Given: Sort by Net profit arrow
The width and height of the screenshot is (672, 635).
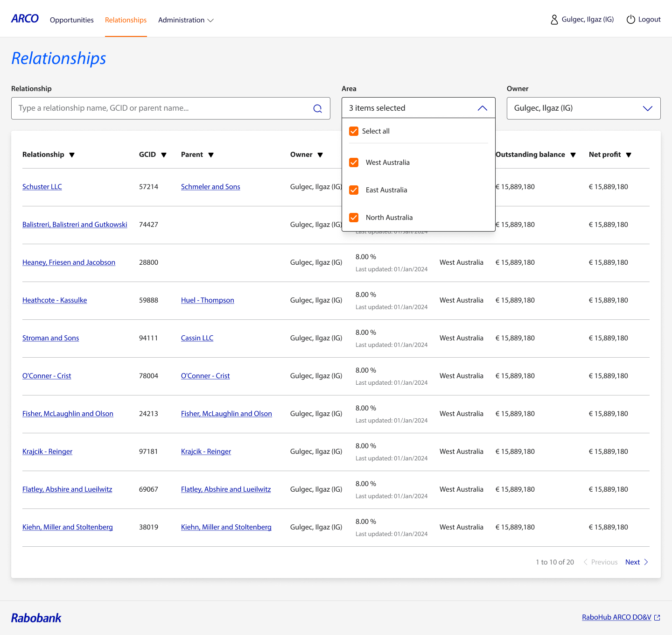Looking at the screenshot, I should [x=629, y=155].
